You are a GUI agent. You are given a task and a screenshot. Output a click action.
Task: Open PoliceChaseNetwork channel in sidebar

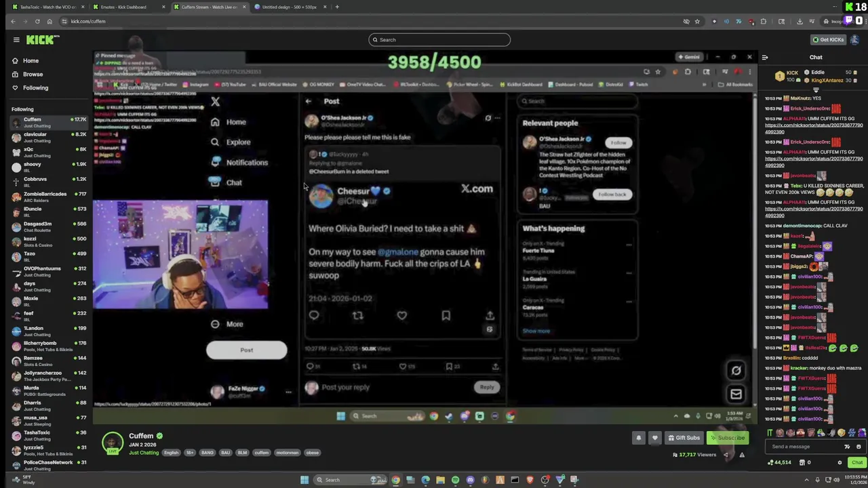[49, 465]
